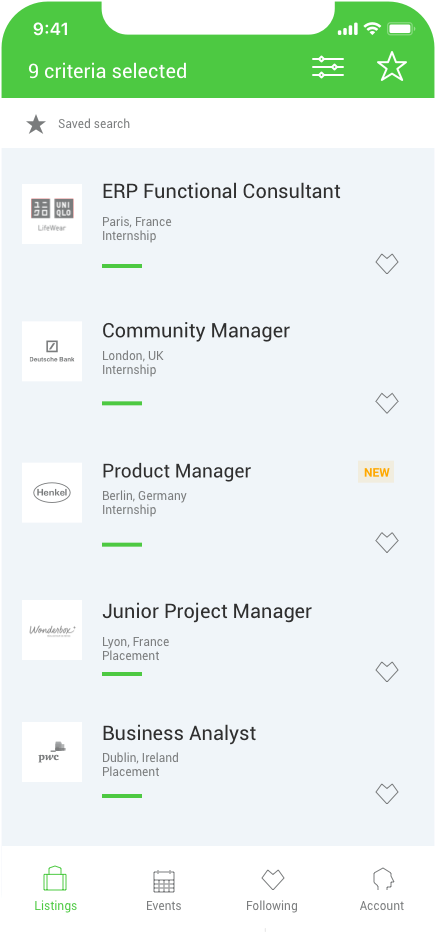
Task: Tap the star outline icon in header
Action: pos(392,66)
